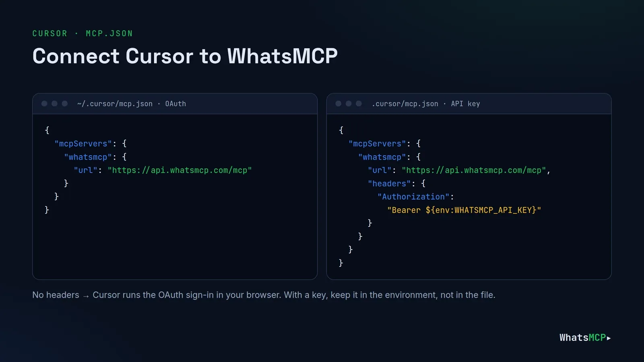The height and width of the screenshot is (362, 644).
Task: Click the 'Connect Cursor to WhatsMCP' heading
Action: pos(185,56)
